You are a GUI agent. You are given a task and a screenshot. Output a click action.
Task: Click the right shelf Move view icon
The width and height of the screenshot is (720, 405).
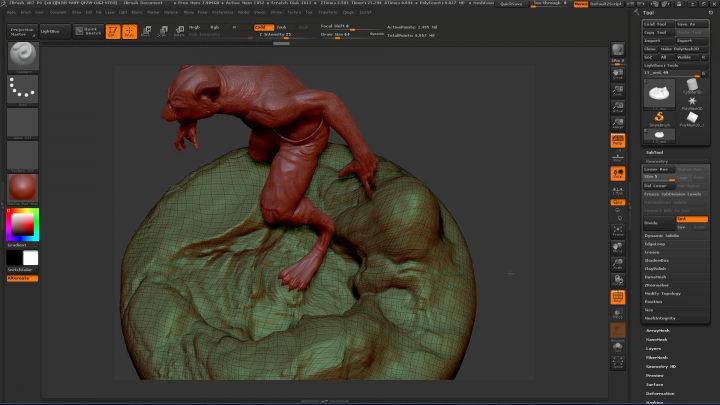(x=618, y=248)
